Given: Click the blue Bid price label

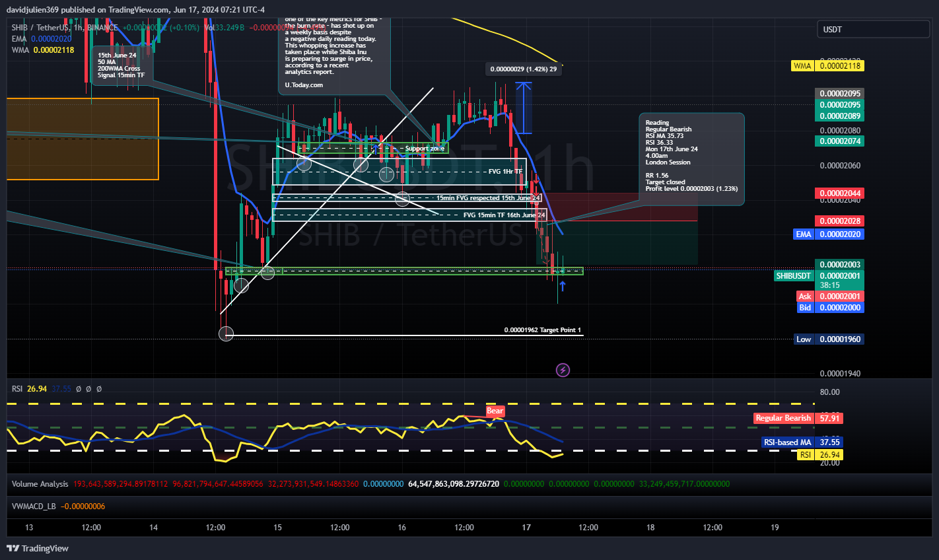Looking at the screenshot, I should click(x=829, y=308).
